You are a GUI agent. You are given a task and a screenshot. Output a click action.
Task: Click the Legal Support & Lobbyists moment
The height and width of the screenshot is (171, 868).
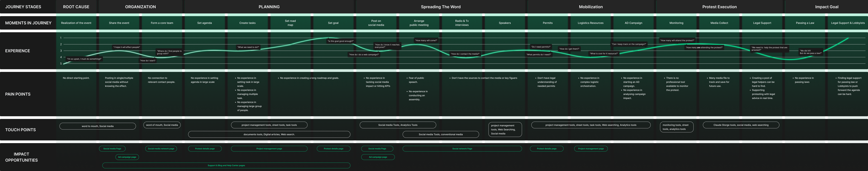point(848,23)
